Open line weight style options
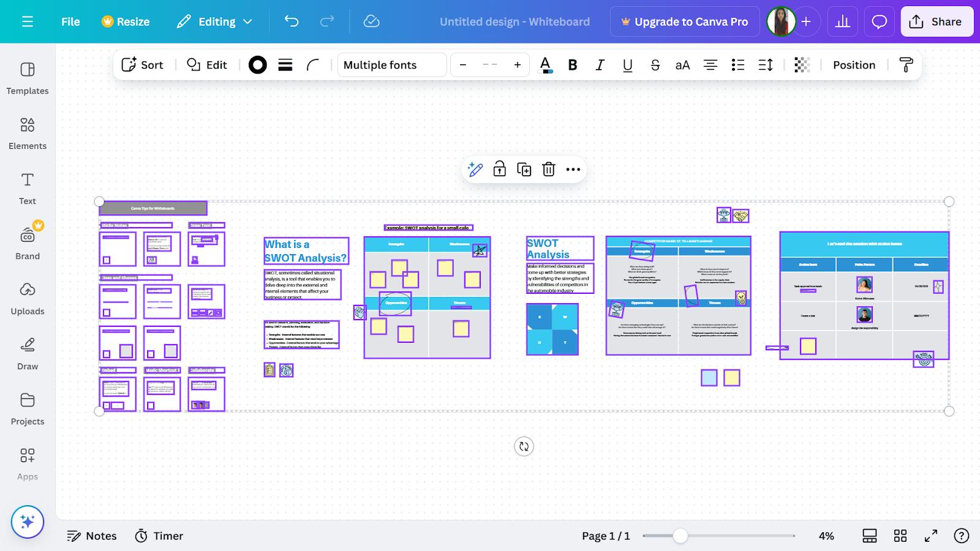Screen dimensions: 980x551 (285, 65)
